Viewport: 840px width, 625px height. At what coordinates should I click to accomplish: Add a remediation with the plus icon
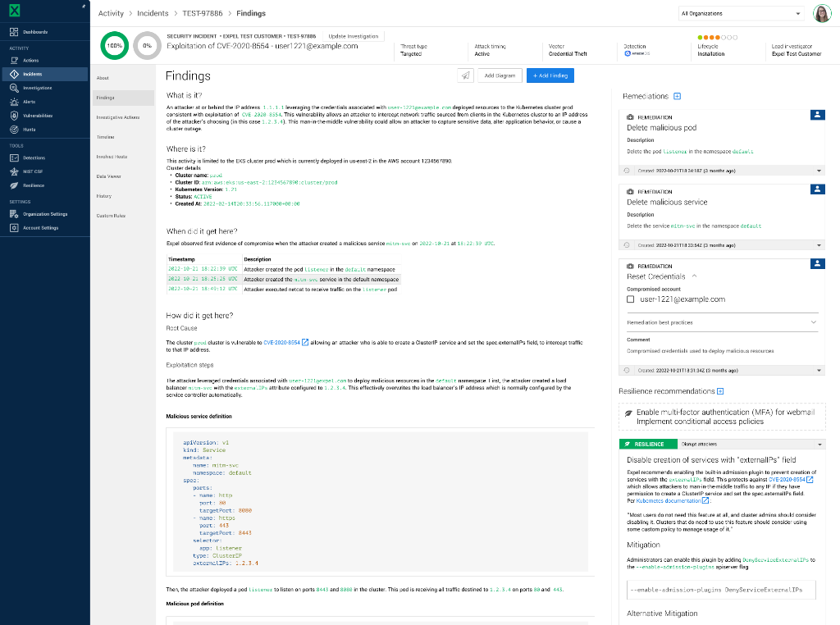pyautogui.click(x=677, y=97)
